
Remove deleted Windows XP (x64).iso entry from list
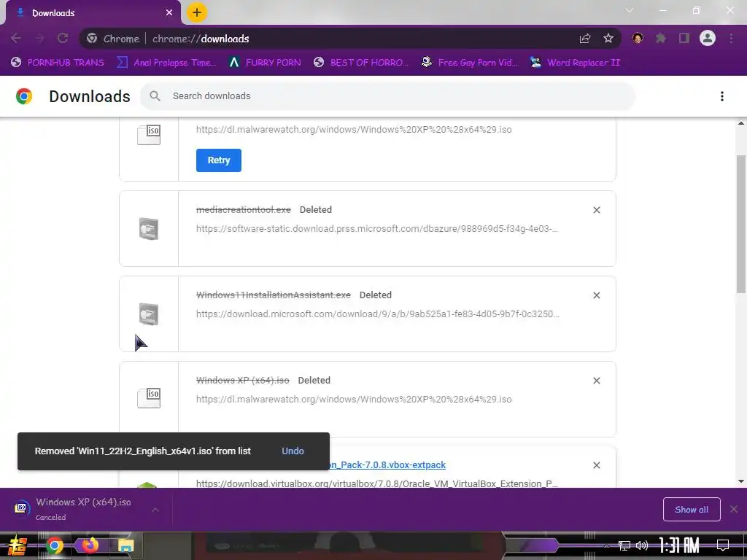pyautogui.click(x=597, y=381)
